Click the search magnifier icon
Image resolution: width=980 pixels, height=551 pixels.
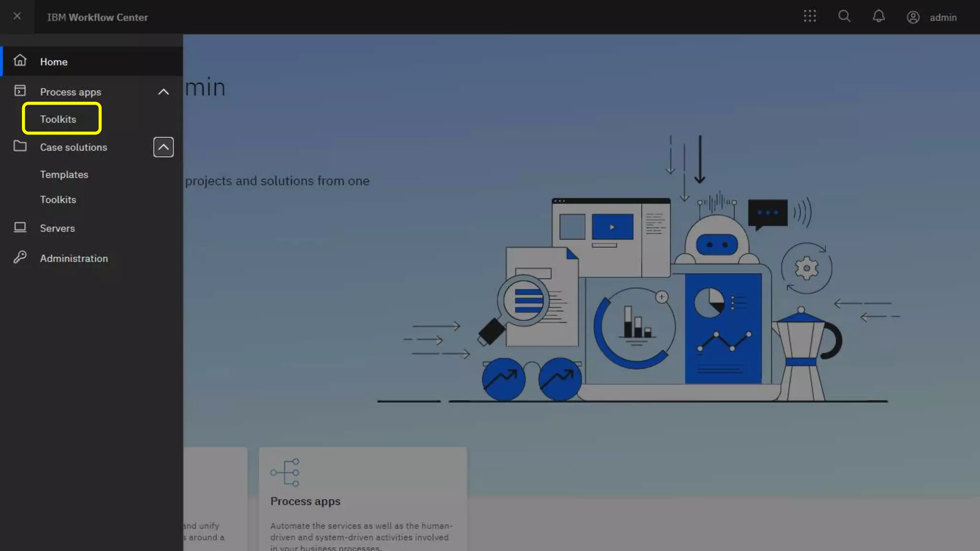click(x=844, y=16)
